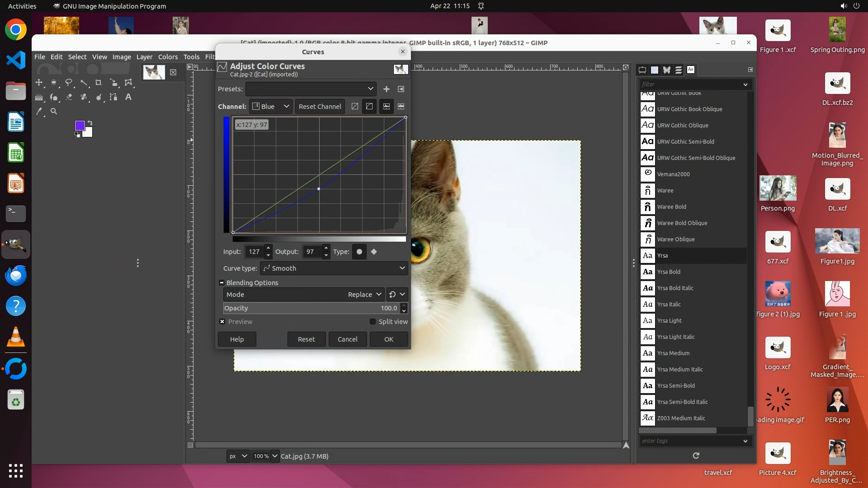This screenshot has height=488, width=868.
Task: Collapse the Blending Options section
Action: pyautogui.click(x=222, y=283)
